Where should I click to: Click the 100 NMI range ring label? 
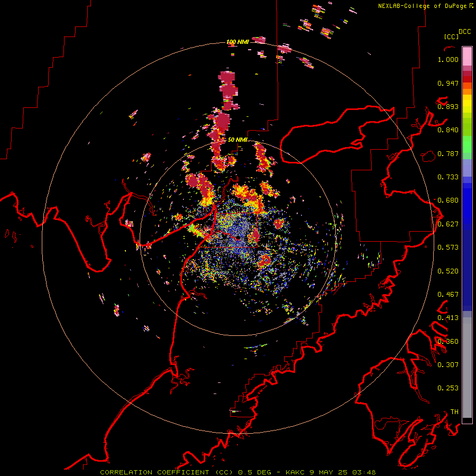pyautogui.click(x=237, y=42)
